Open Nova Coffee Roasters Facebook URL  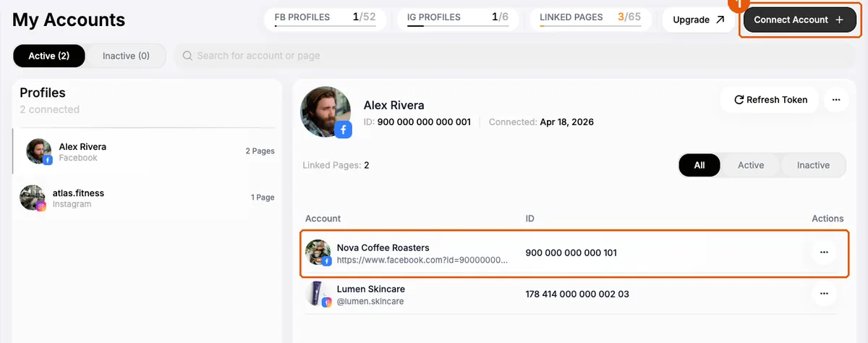point(422,259)
